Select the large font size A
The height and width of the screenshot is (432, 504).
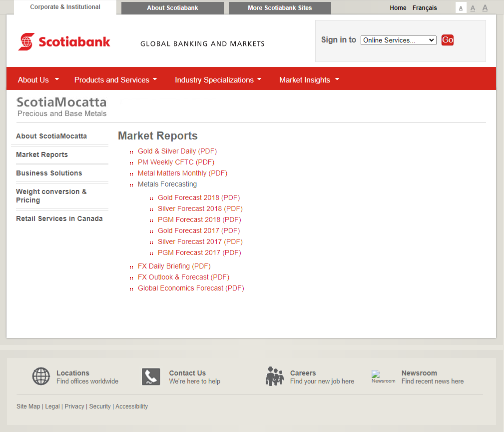click(x=485, y=7)
